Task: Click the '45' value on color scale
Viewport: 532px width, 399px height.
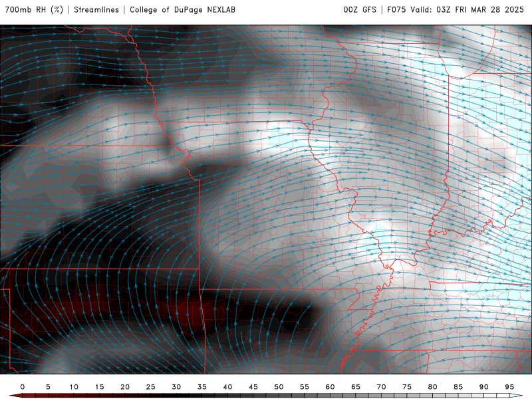Action: click(x=253, y=387)
